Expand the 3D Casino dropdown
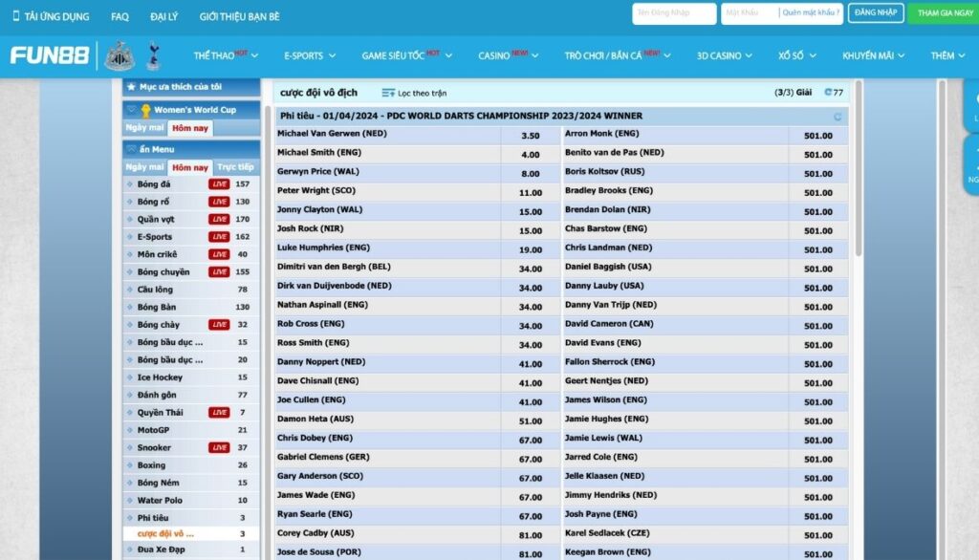Screen dimensions: 979x560 [725, 55]
